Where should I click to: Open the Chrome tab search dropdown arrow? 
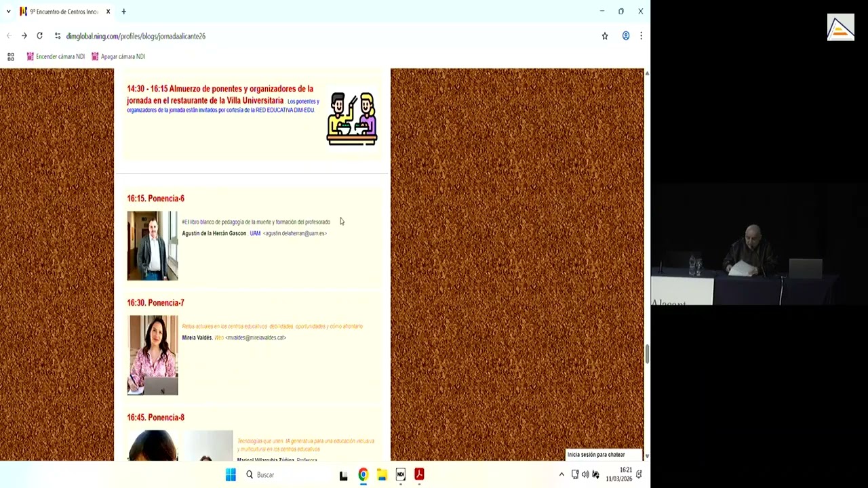(x=8, y=12)
